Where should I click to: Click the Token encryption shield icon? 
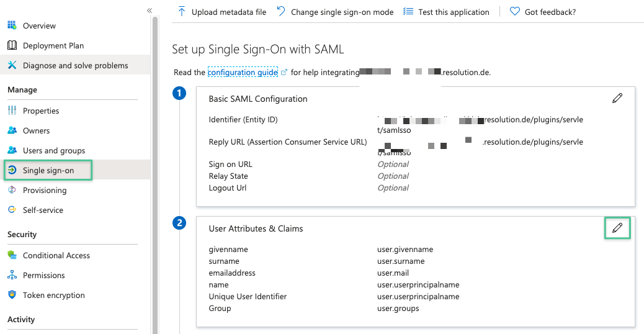(x=12, y=294)
